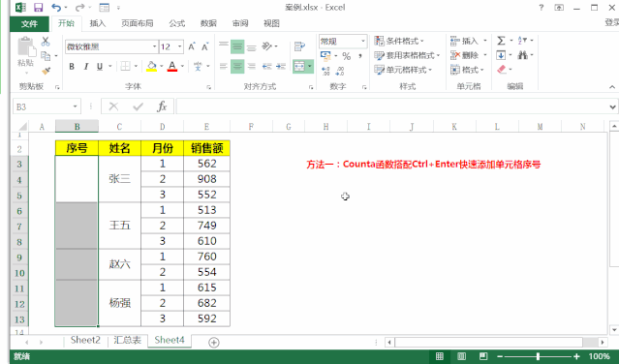Click the Merge and Center button

tap(299, 67)
